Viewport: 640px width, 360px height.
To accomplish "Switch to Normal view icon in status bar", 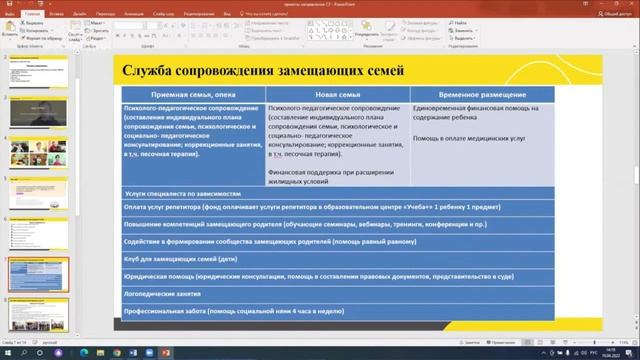I will [x=528, y=342].
